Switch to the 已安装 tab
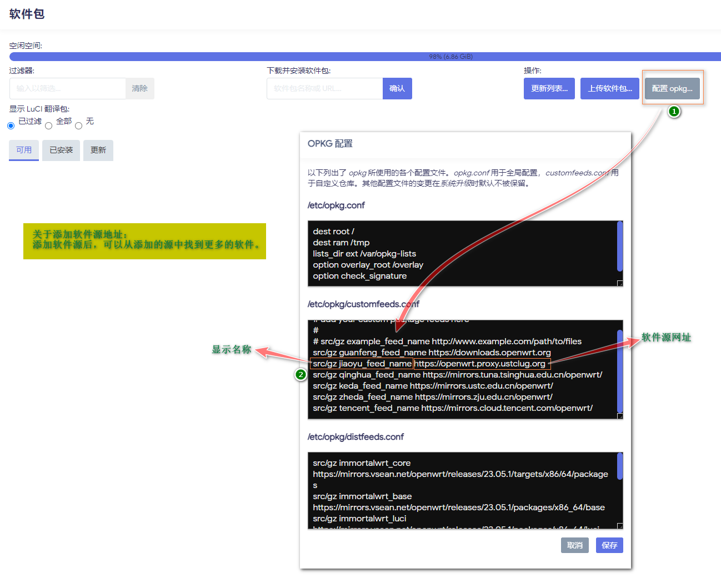 (61, 150)
